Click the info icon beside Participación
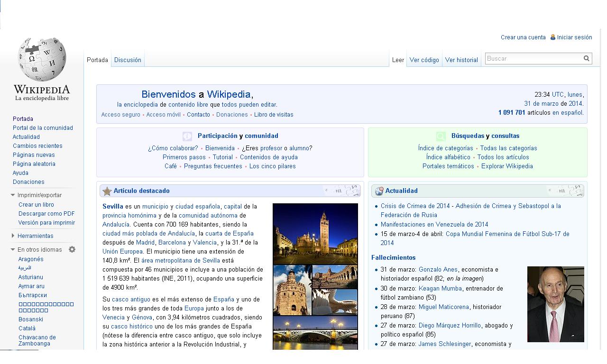607x364 pixels. [187, 136]
